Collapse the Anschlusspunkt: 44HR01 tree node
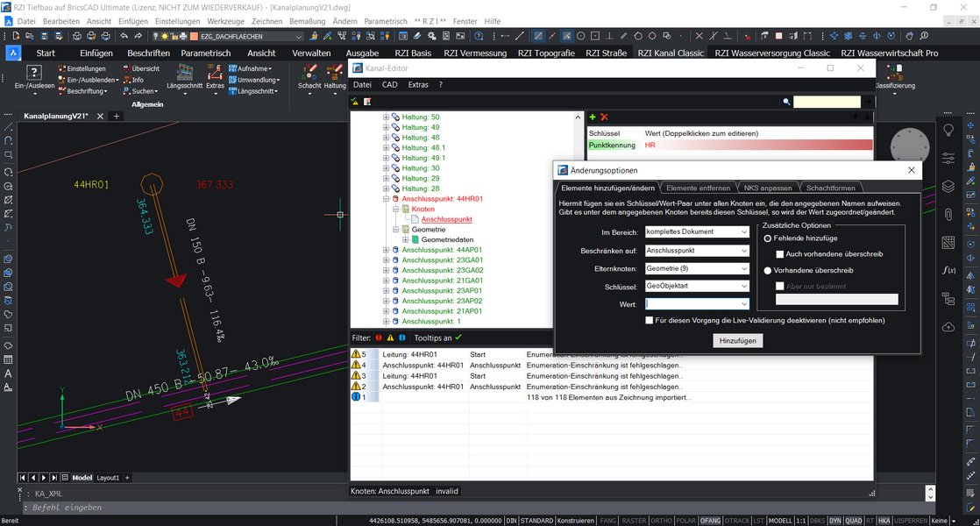Screen dimensions: 980x526 click(x=387, y=199)
